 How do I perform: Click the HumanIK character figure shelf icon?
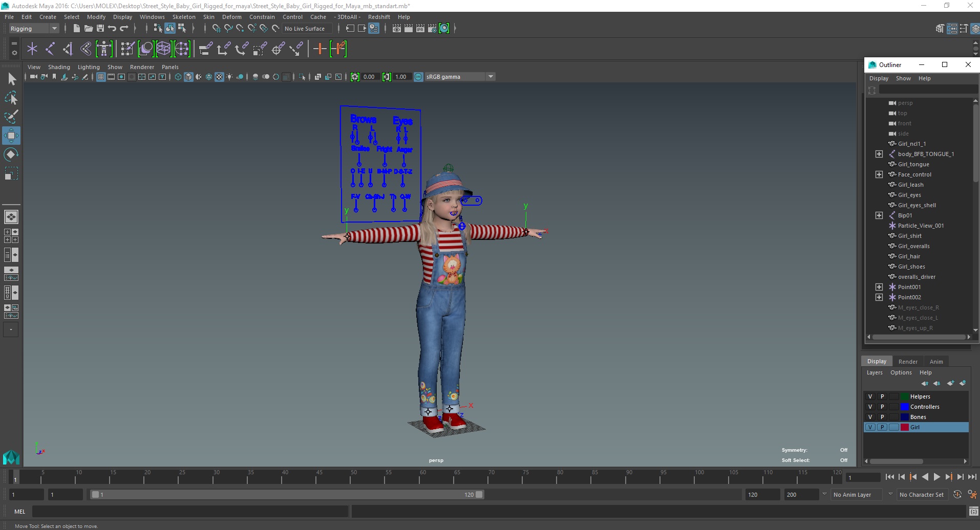(104, 49)
